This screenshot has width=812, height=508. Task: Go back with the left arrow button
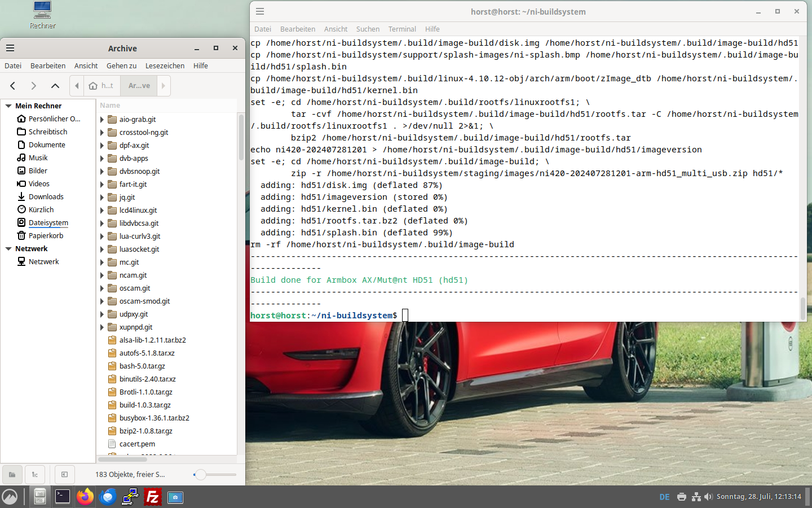pyautogui.click(x=12, y=86)
